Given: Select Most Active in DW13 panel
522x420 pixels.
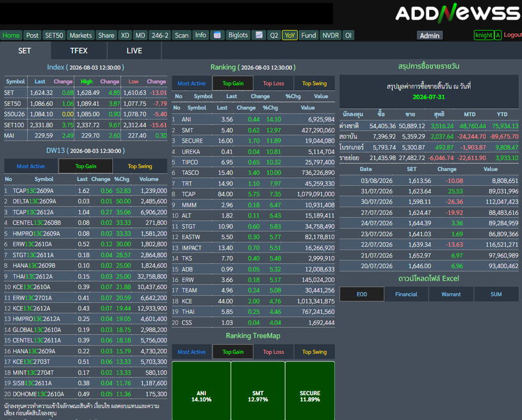Looking at the screenshot, I should (x=31, y=166).
